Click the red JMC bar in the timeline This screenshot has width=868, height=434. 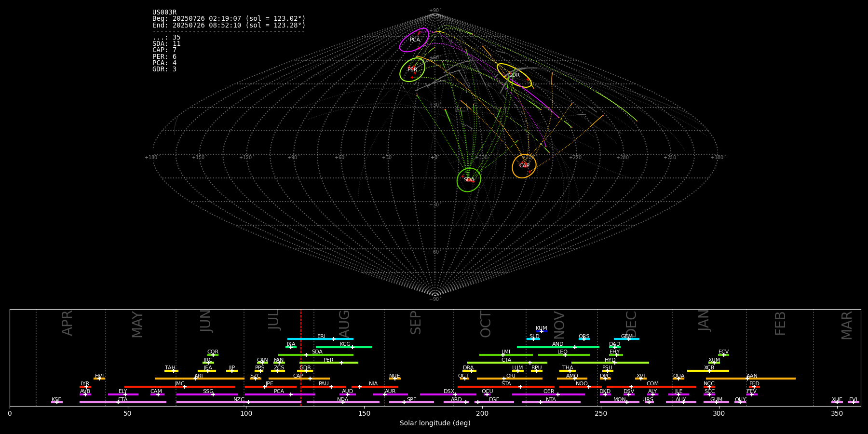180,387
